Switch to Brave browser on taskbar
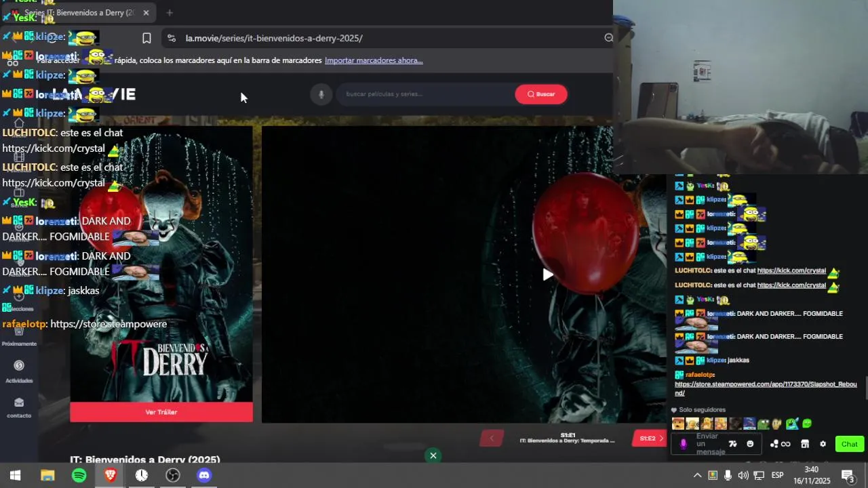 click(x=110, y=475)
